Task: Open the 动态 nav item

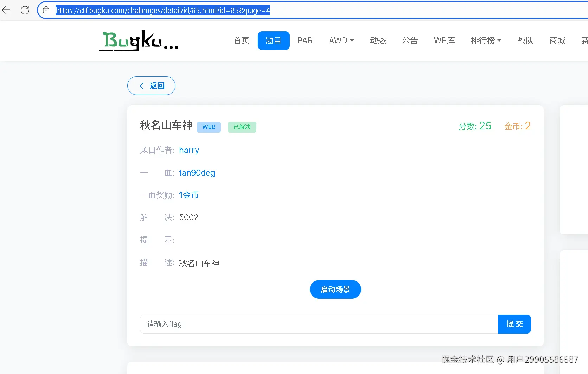Action: click(378, 40)
